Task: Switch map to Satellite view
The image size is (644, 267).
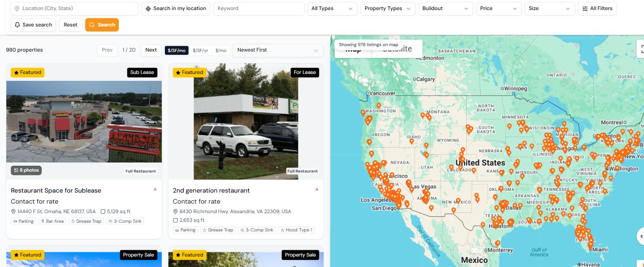Action: (397, 49)
